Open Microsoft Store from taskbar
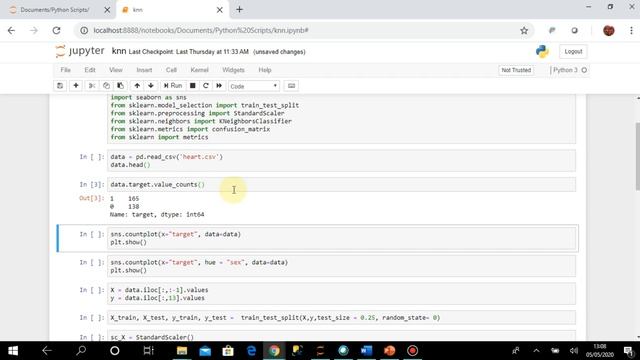Viewport: 640px width, 360px height. (228, 351)
